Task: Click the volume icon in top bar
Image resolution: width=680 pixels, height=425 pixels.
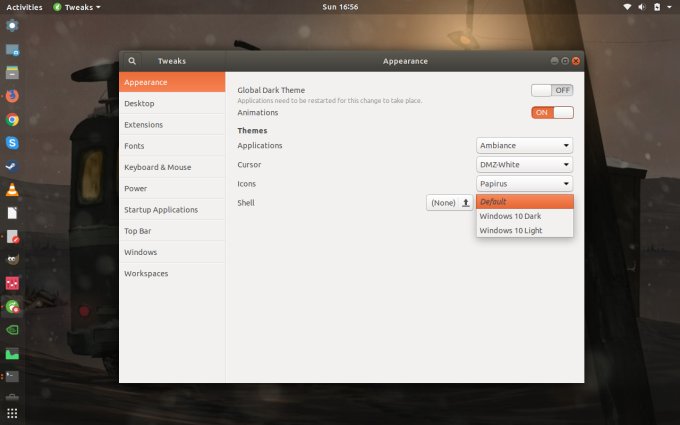Action: tap(644, 7)
